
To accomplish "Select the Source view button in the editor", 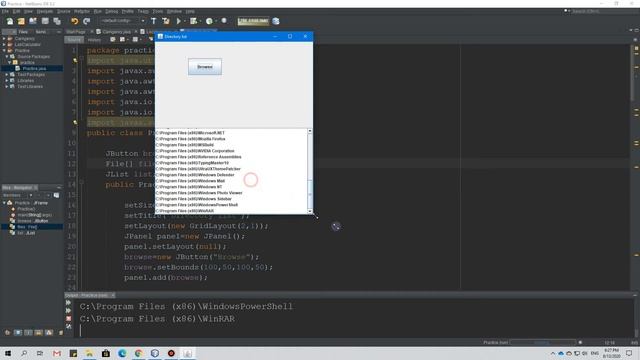I will [x=74, y=40].
